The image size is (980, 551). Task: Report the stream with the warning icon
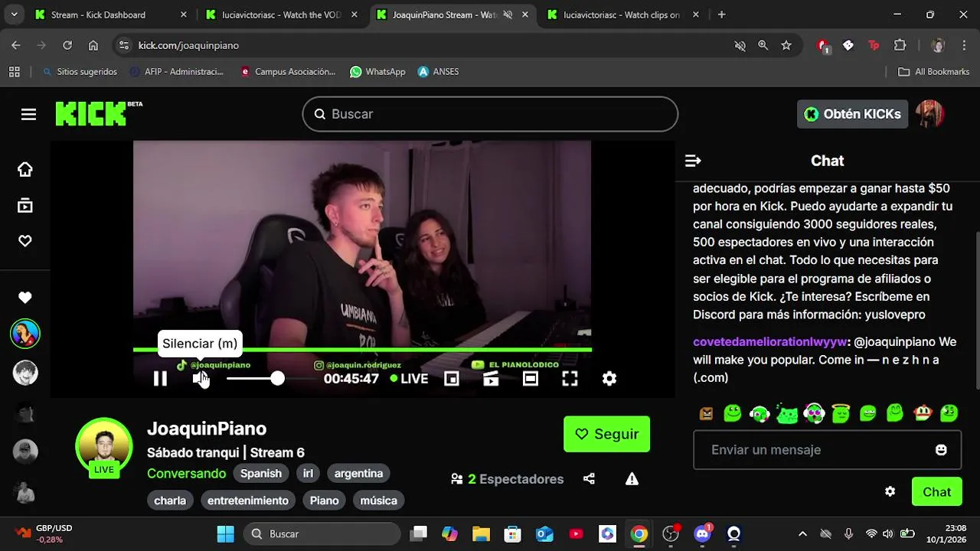pos(632,479)
